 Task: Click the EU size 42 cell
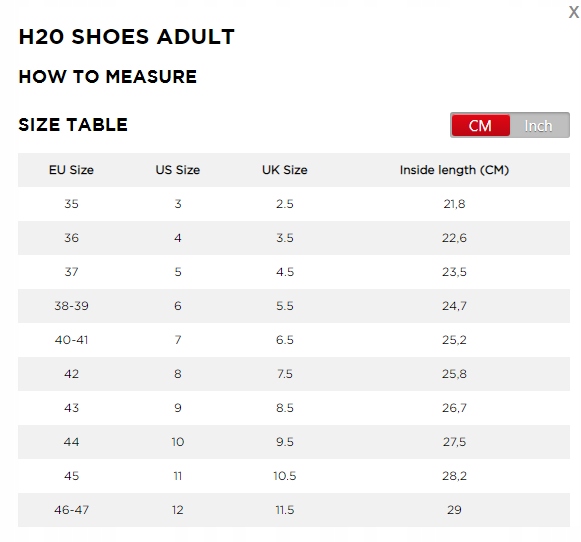point(71,374)
